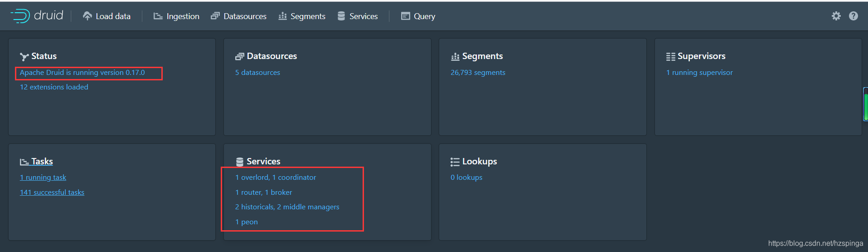Click the Load data cloud icon
Screen dimensions: 868x252
pyautogui.click(x=87, y=16)
